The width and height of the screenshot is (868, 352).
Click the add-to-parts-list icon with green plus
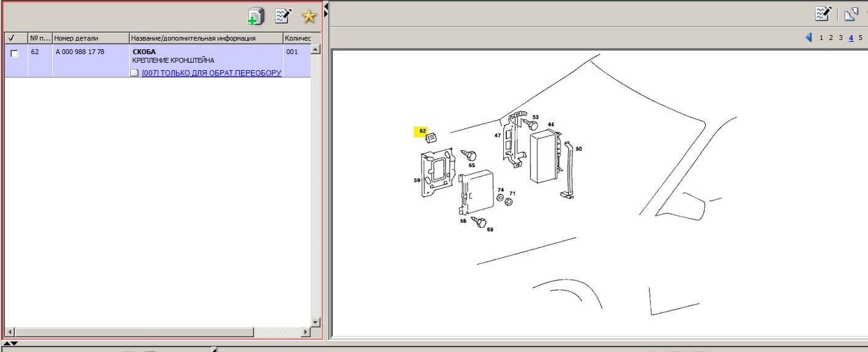pos(255,17)
